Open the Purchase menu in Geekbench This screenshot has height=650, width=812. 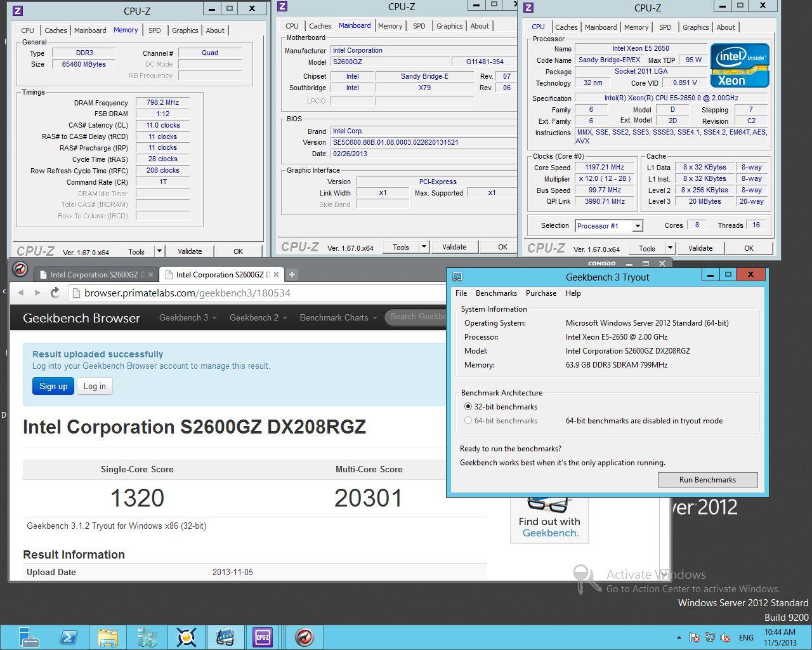541,293
